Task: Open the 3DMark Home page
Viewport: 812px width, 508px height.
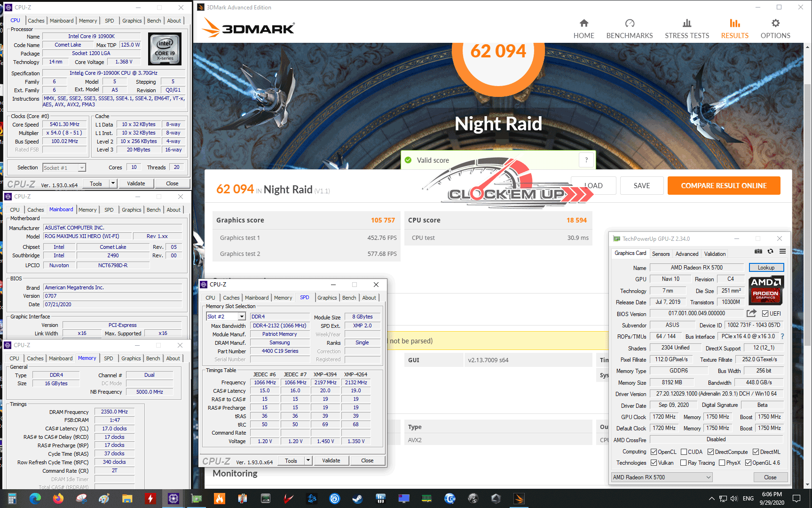Action: click(x=583, y=29)
